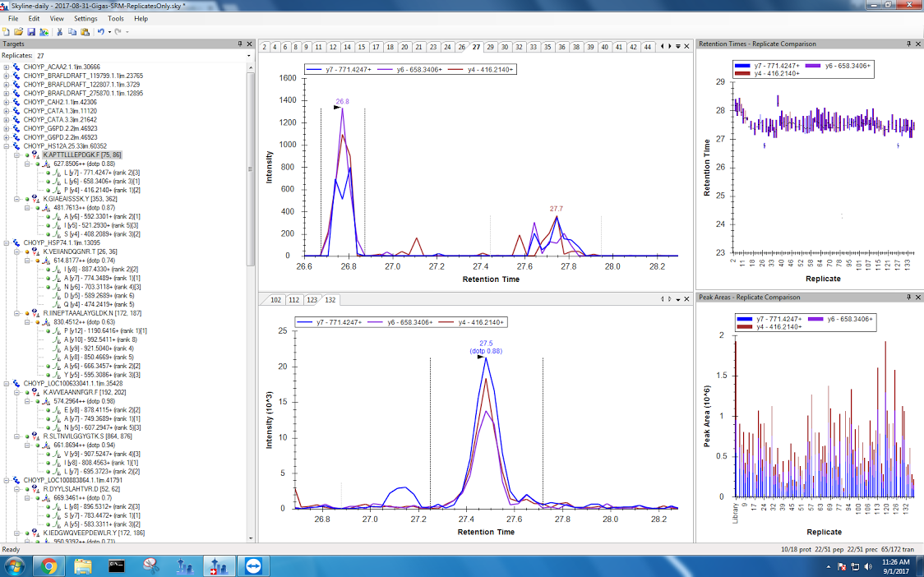
Task: Expand the CHOYP_ACAA2.1.1 protein node
Action: (7, 67)
